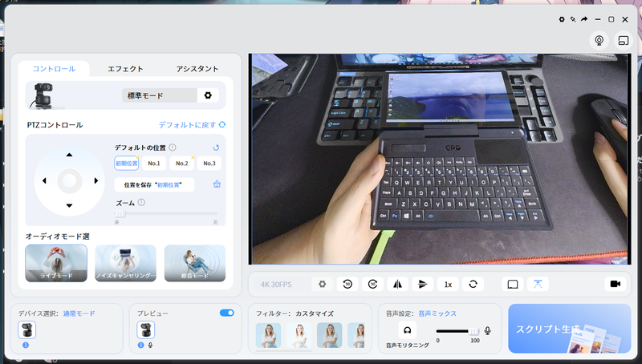Click the 音声モリタニング headphone icon

click(408, 330)
